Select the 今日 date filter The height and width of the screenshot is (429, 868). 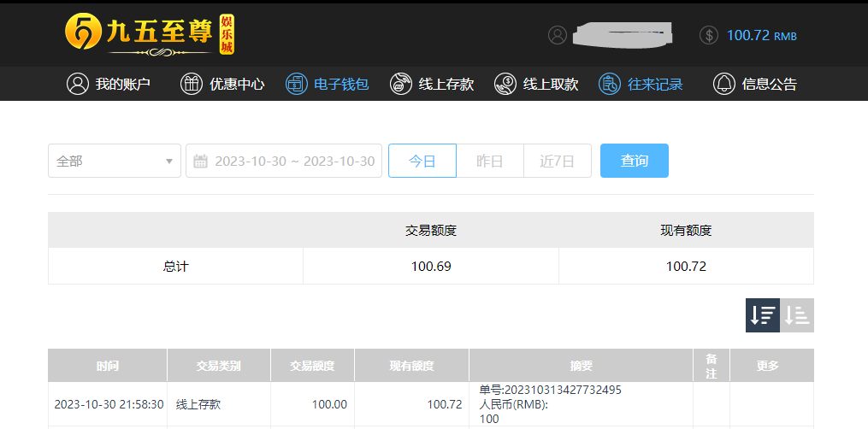422,161
